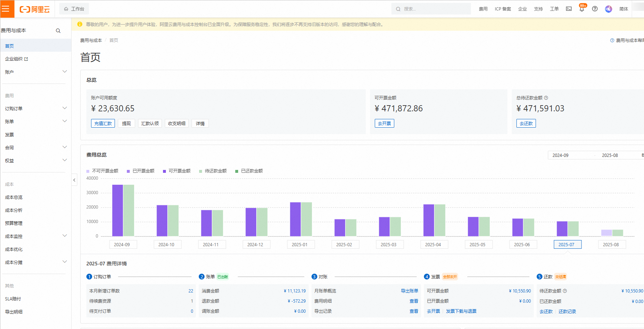Open the notification bell icon
The width and height of the screenshot is (644, 329).
tap(581, 9)
